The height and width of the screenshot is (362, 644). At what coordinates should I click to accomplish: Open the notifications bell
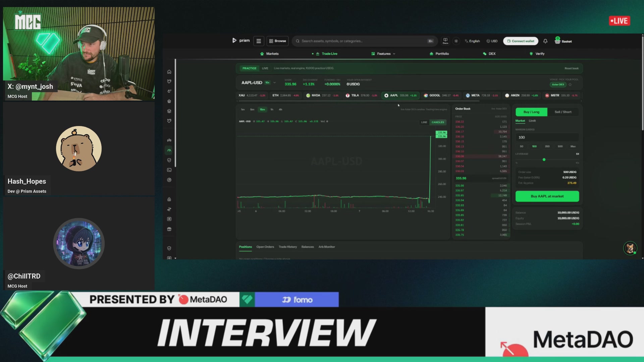coord(545,41)
